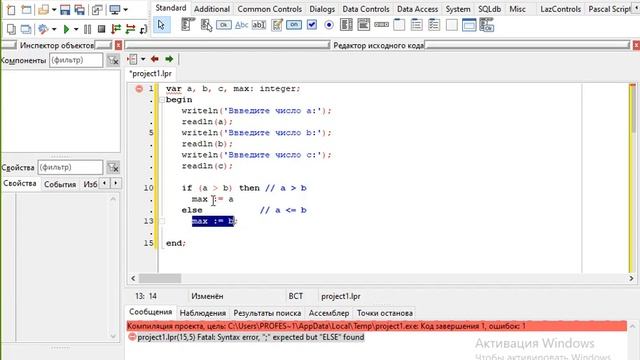Pick the TMemo component icon
Image resolution: width=640 pixels, height=360 pixels.
click(x=277, y=25)
